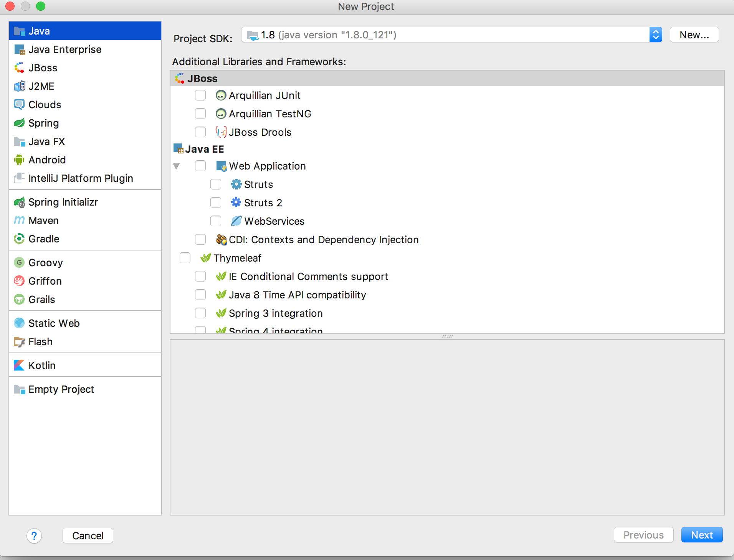Open the Project SDK dropdown
Image resolution: width=734 pixels, height=560 pixels.
451,35
